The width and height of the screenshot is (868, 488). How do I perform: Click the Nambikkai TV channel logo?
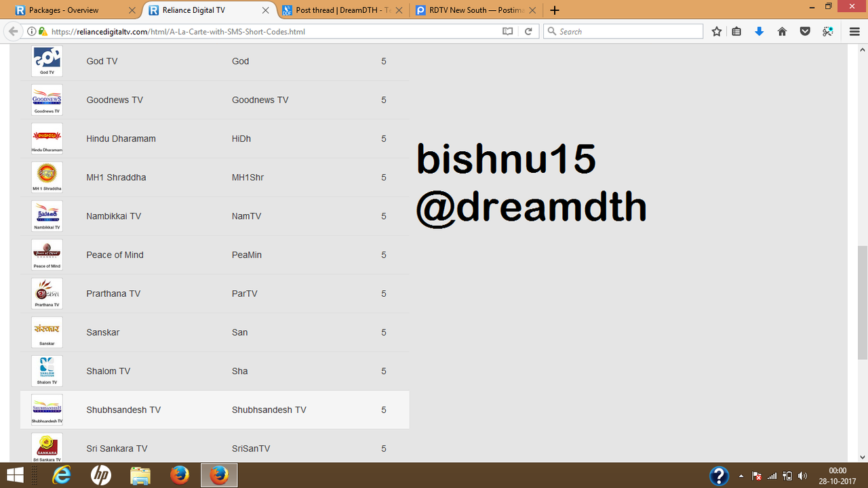pos(47,216)
